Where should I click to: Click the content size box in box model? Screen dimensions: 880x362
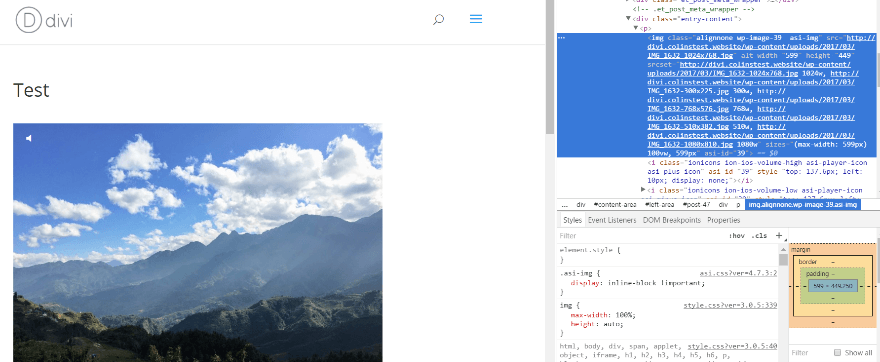[833, 286]
